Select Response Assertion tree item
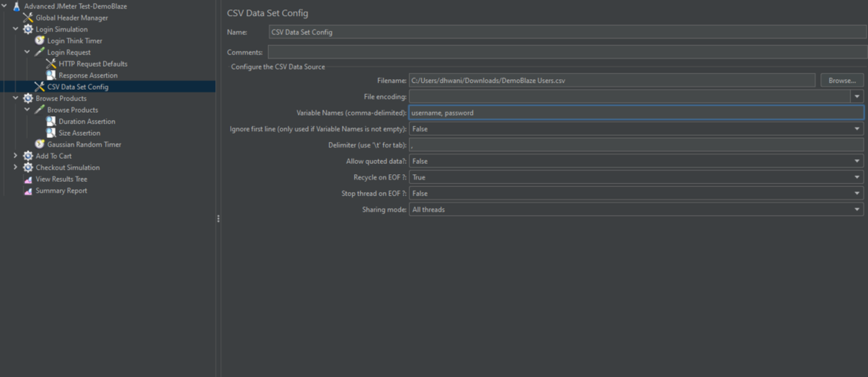The height and width of the screenshot is (377, 868). coord(88,75)
